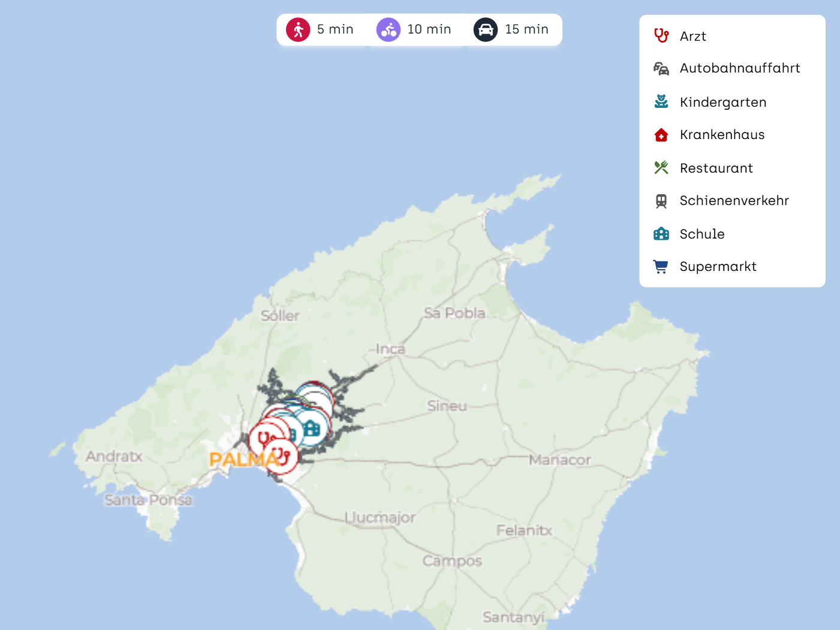Image resolution: width=840 pixels, height=630 pixels.
Task: Select the Kindergarten label text
Action: (x=722, y=103)
